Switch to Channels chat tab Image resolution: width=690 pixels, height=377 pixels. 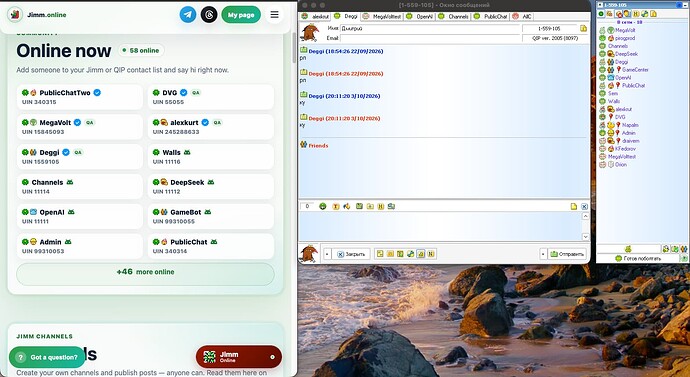pos(454,16)
